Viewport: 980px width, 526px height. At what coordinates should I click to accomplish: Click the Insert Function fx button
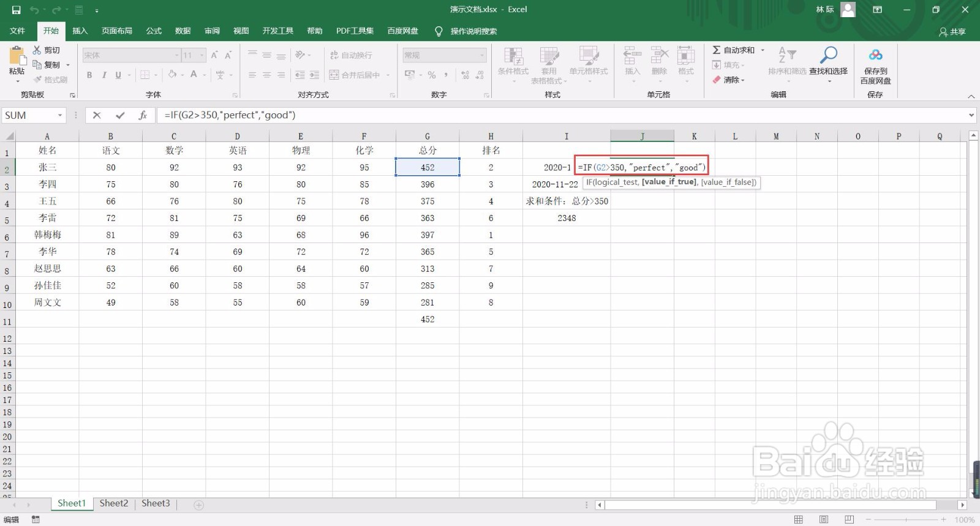[x=143, y=115]
